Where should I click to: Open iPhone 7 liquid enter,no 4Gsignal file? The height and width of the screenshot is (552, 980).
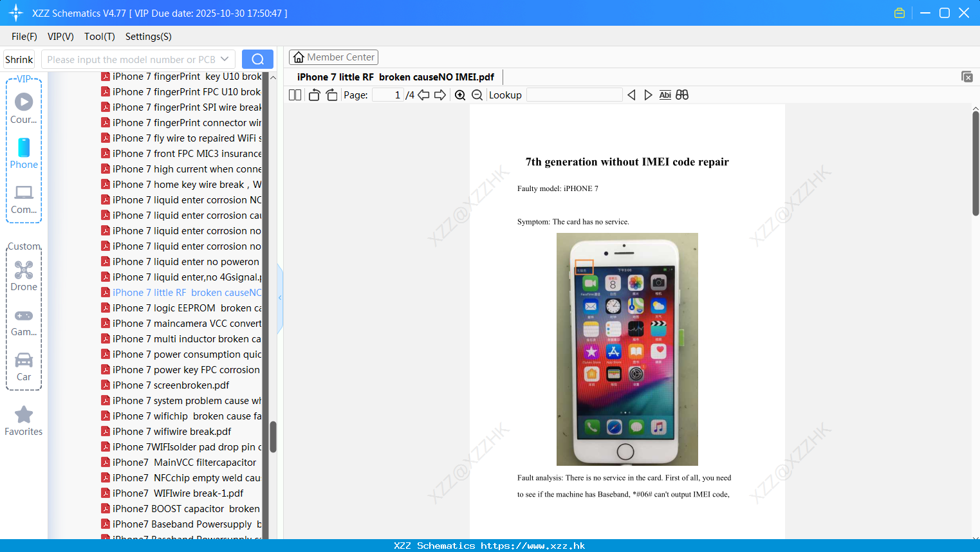click(x=181, y=277)
